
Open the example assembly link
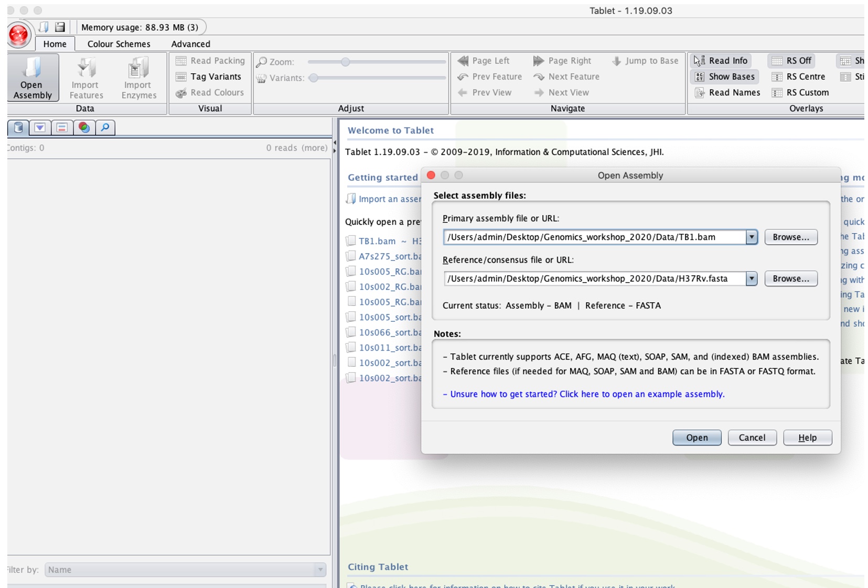coord(586,394)
